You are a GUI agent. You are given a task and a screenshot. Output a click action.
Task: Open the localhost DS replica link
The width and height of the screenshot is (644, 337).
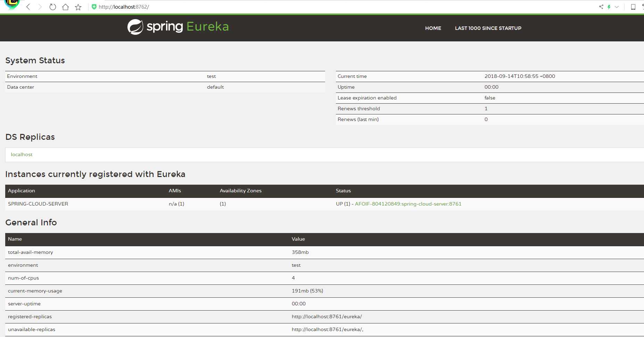(22, 154)
